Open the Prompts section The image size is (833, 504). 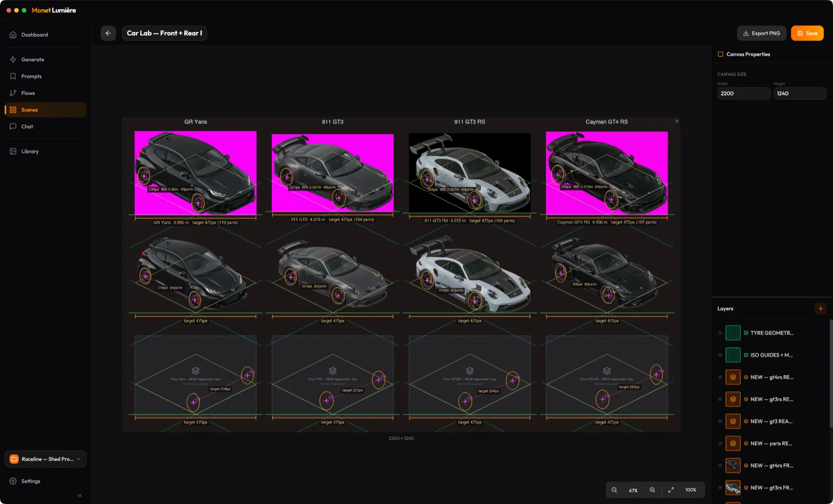click(x=46, y=77)
